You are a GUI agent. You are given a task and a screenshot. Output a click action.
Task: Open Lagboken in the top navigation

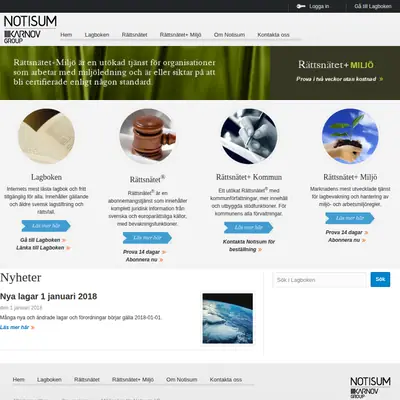click(x=97, y=35)
